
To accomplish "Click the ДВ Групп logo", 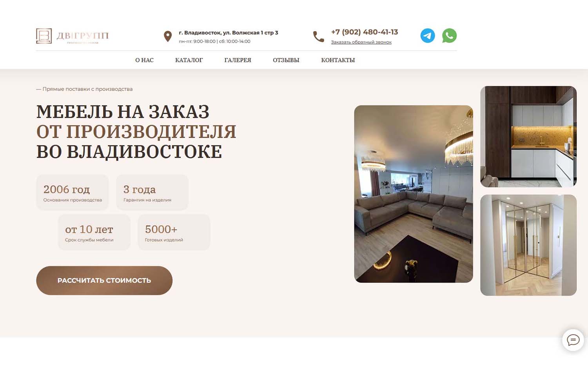I will tap(73, 36).
